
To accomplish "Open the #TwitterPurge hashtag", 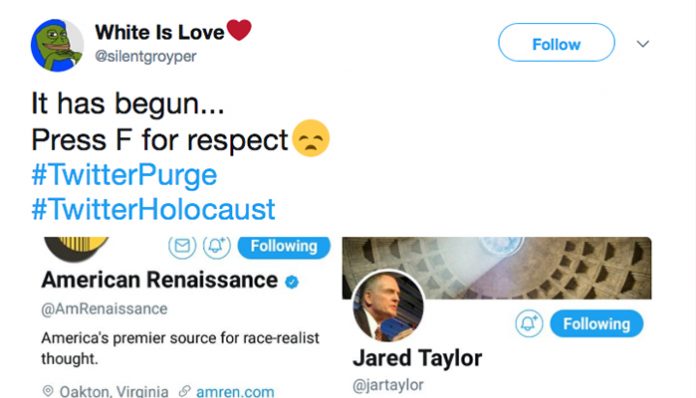I will pyautogui.click(x=124, y=175).
